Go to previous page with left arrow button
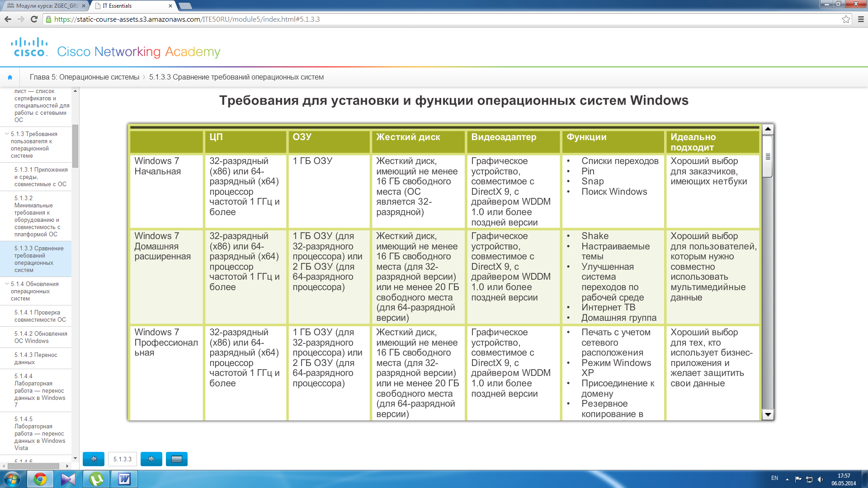Screen dimensions: 868x488 (94, 459)
